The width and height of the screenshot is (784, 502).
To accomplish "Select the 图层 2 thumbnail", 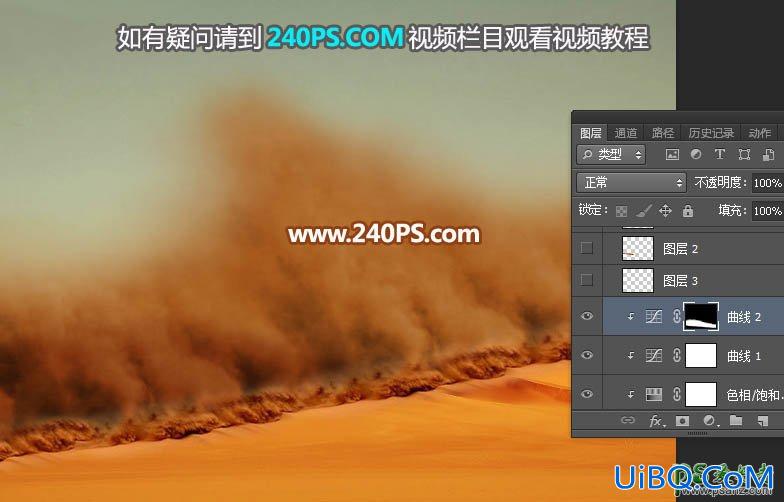I will pyautogui.click(x=638, y=248).
